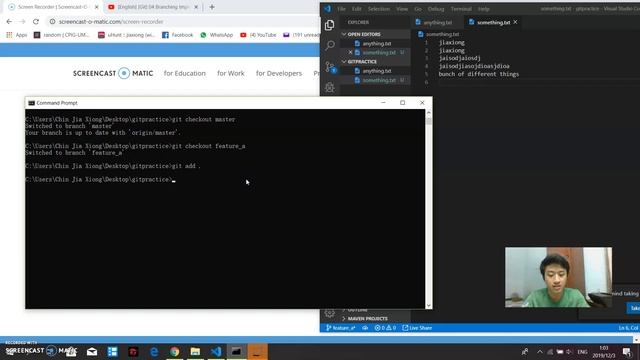
Task: Open anything.txt in GITPRACTICE folder
Action: click(x=377, y=71)
